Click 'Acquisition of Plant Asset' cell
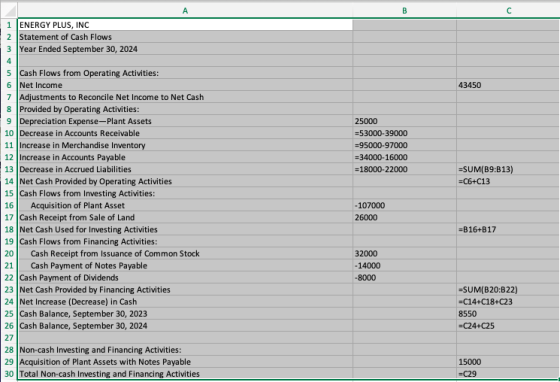560x382 pixels. (185, 206)
